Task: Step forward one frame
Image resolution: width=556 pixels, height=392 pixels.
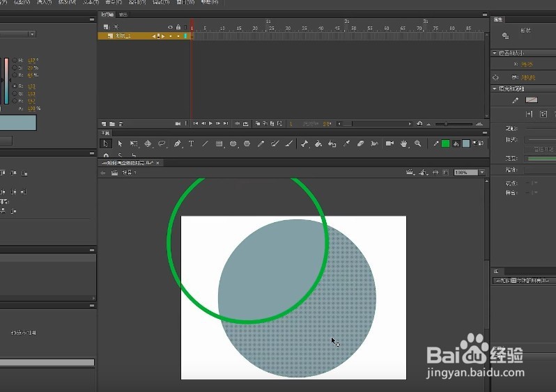Action: click(217, 123)
